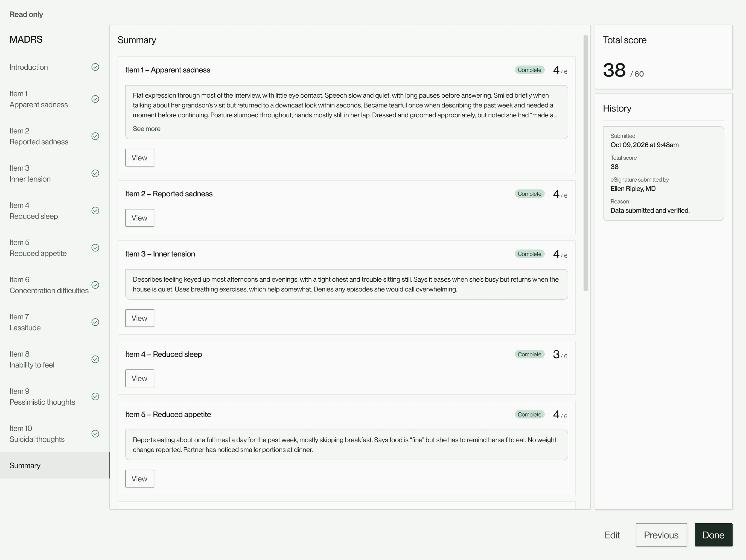This screenshot has height=560, width=746.
Task: Click the Previous button
Action: coord(661,535)
